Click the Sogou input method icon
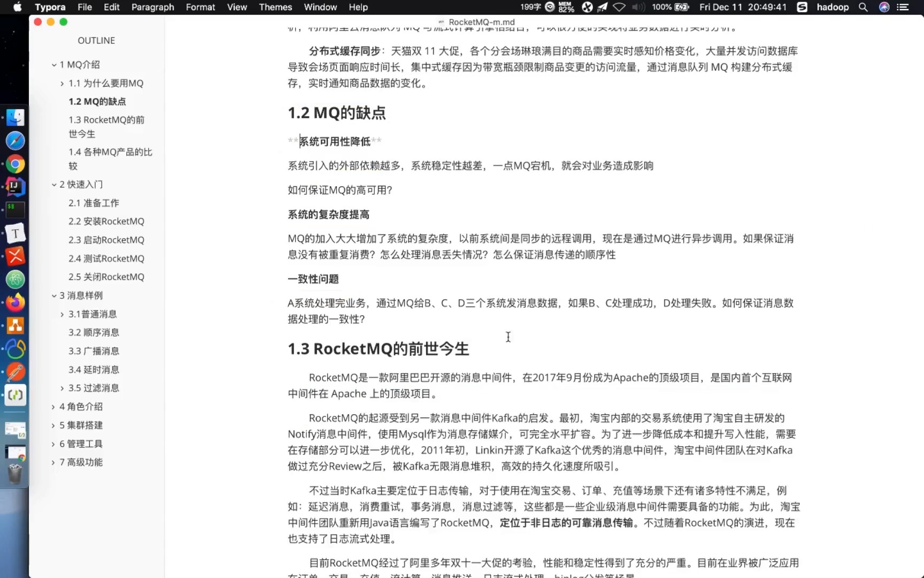The height and width of the screenshot is (578, 924). pos(802,7)
